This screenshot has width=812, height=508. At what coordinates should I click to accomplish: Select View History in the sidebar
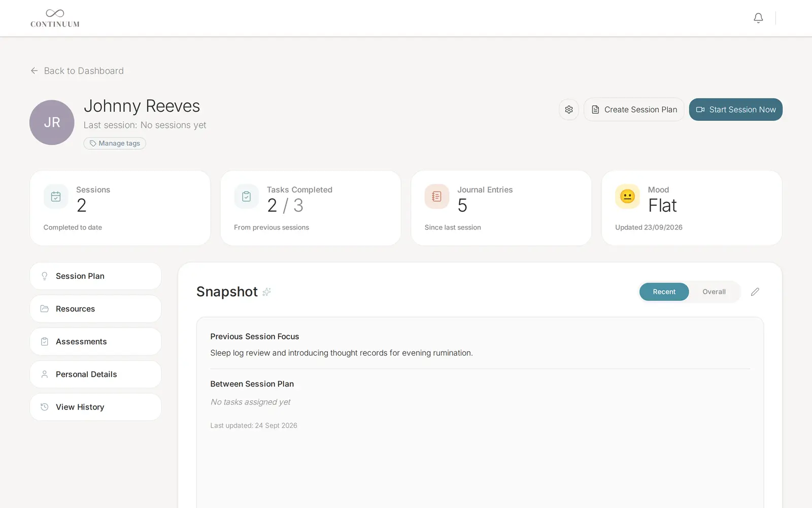pos(96,407)
